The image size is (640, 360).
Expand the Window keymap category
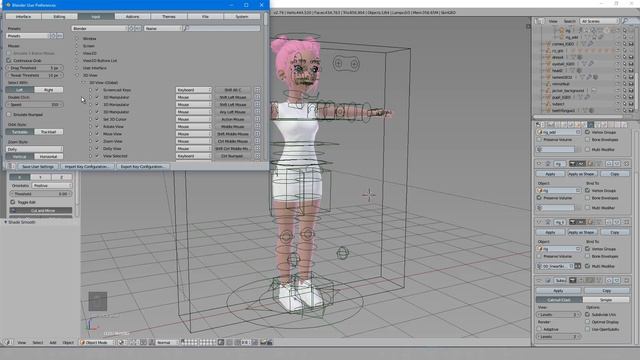tap(77, 38)
